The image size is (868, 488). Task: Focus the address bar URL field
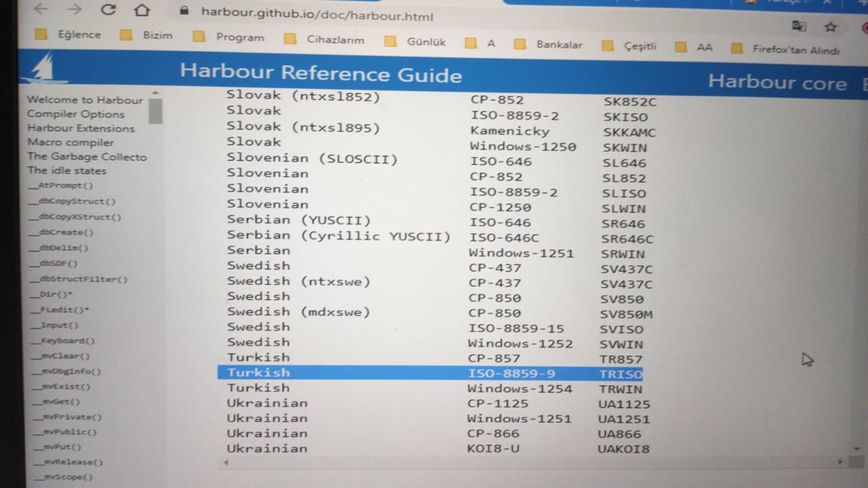pyautogui.click(x=317, y=14)
